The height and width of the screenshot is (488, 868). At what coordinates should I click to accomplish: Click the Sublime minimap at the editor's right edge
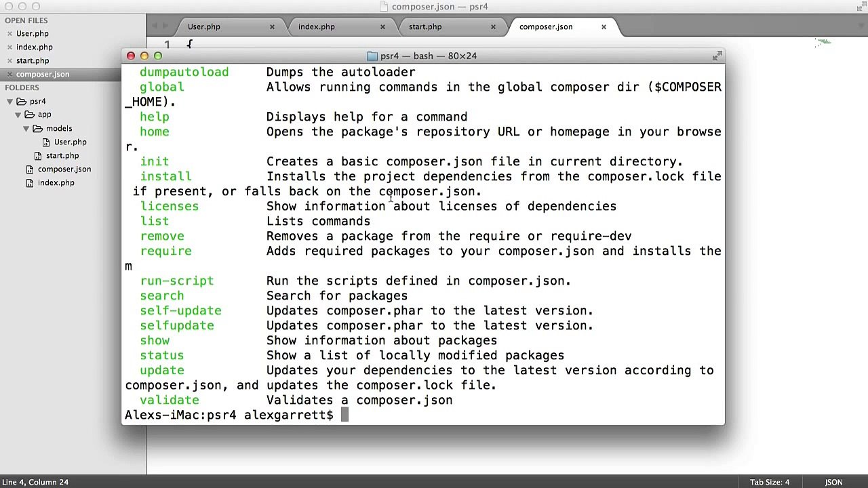[823, 43]
